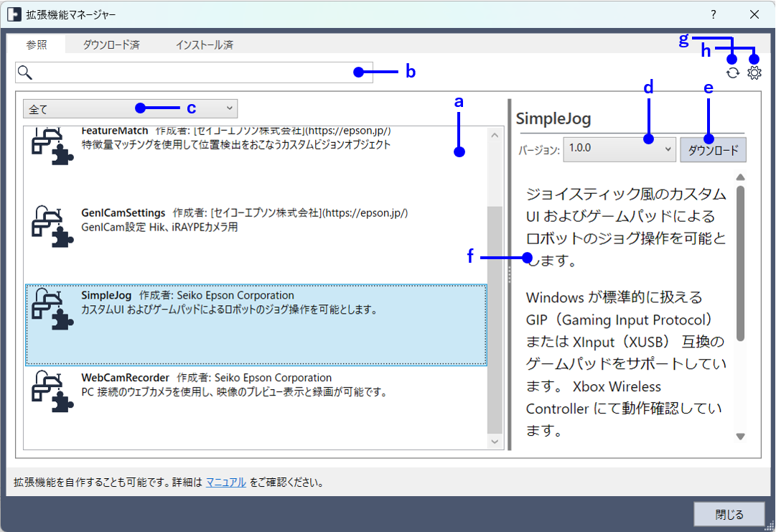Click the description pane scroll up arrow
Screen dimensions: 776x532
[741, 177]
